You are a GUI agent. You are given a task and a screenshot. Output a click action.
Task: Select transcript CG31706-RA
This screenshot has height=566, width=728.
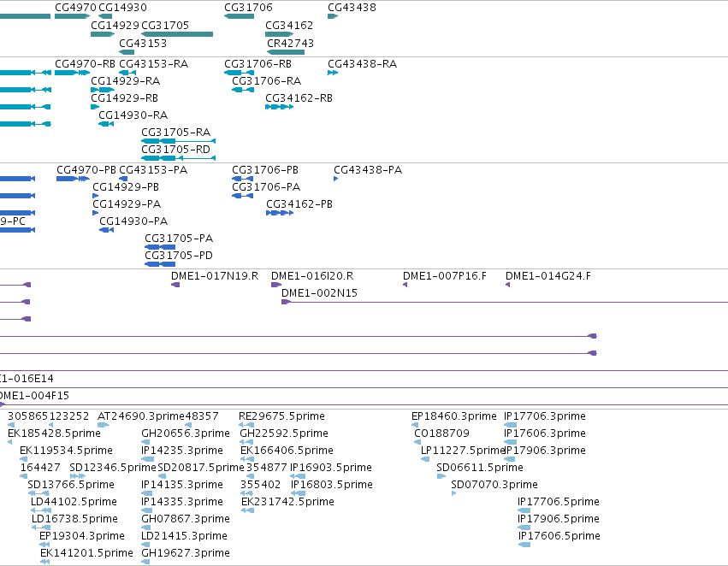tap(243, 90)
